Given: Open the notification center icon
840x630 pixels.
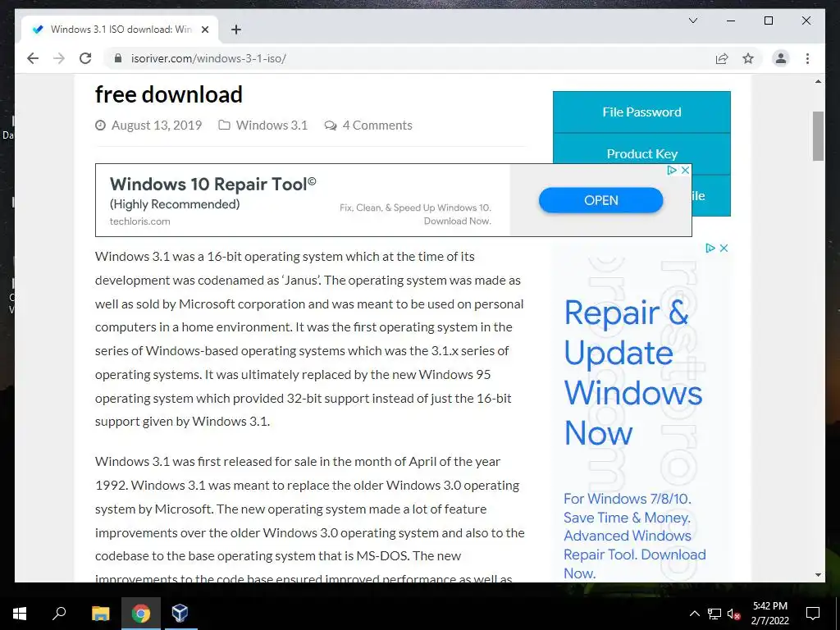Looking at the screenshot, I should click(813, 614).
